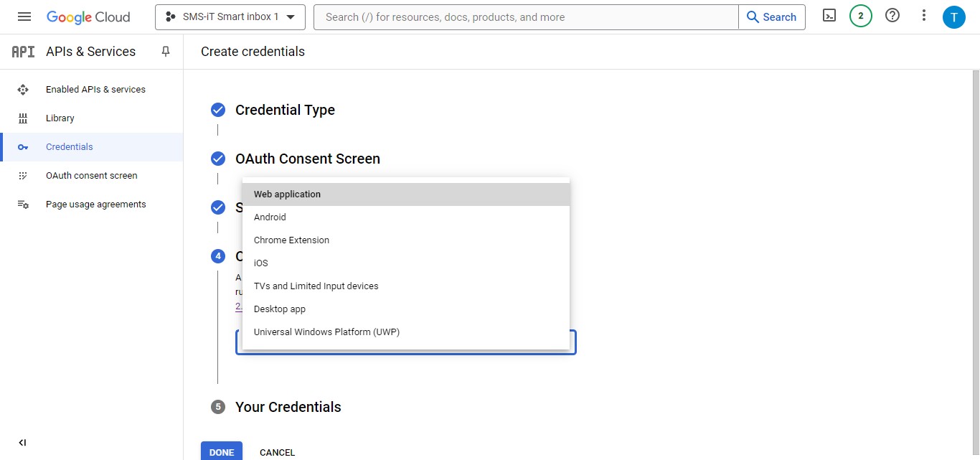Open the navigation hamburger menu
The height and width of the screenshot is (460, 980).
point(24,16)
